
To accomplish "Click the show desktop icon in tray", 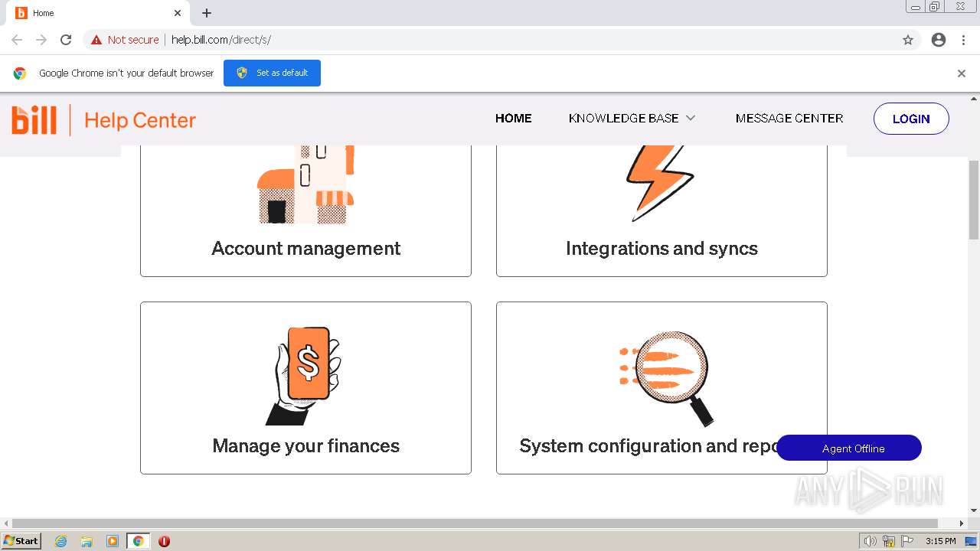I will (x=971, y=541).
